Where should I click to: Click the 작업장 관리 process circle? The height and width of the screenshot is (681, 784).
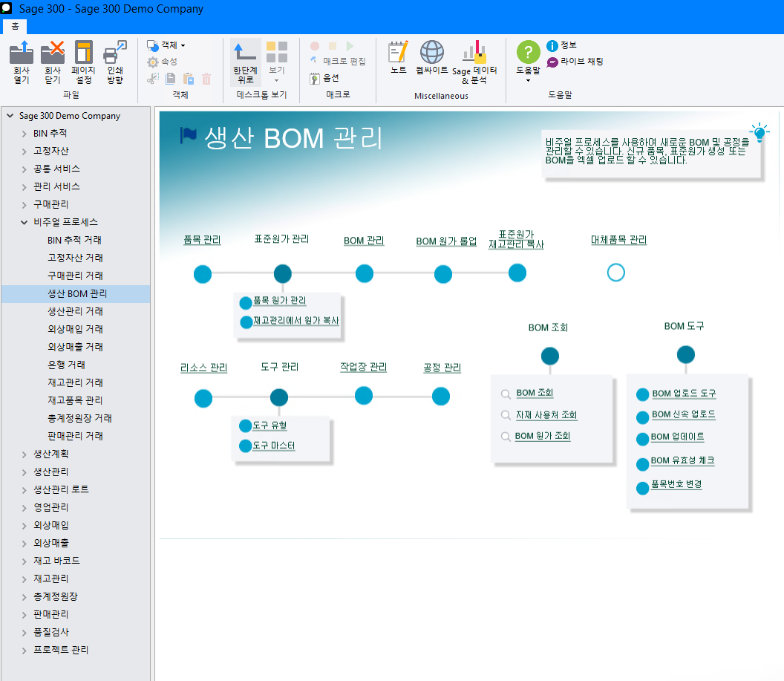(364, 396)
